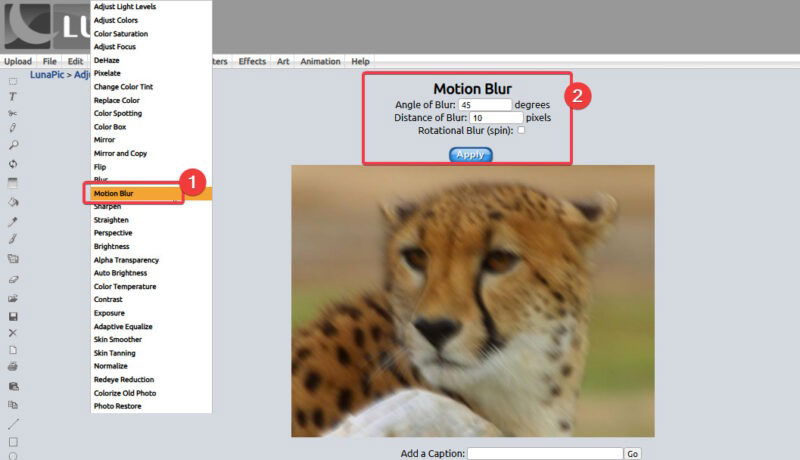This screenshot has height=460, width=800.
Task: Choose Motion Blur from the menu
Action: [x=113, y=193]
